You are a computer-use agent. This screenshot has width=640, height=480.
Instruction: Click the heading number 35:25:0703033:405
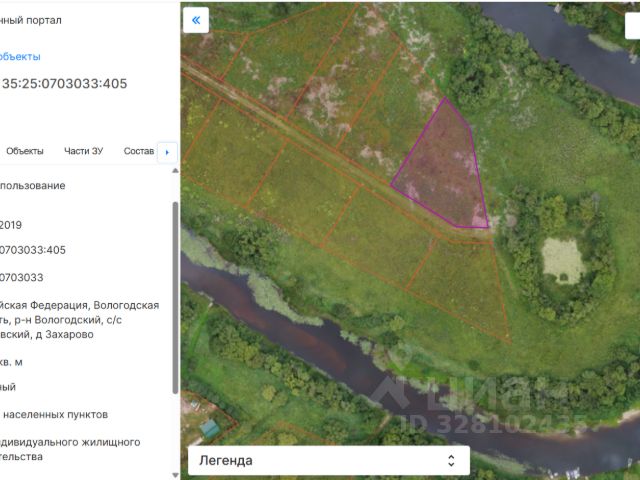click(64, 84)
